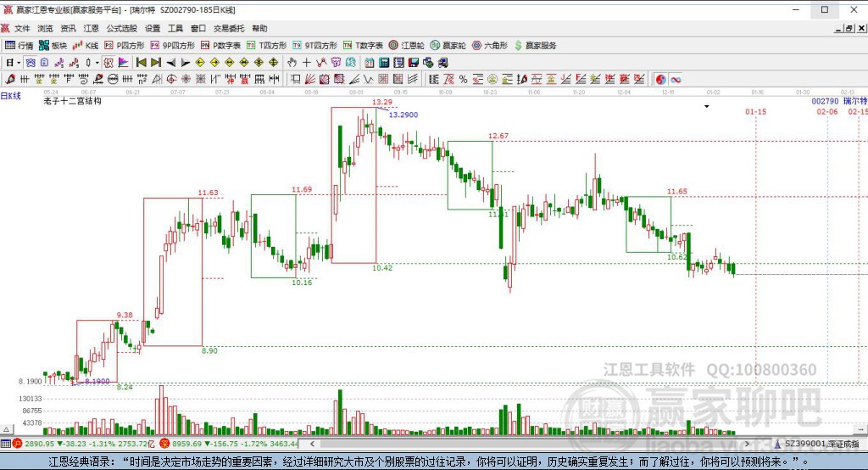The height and width of the screenshot is (470, 868).
Task: Click the first yellow diamond arrow icon
Action: (200, 63)
